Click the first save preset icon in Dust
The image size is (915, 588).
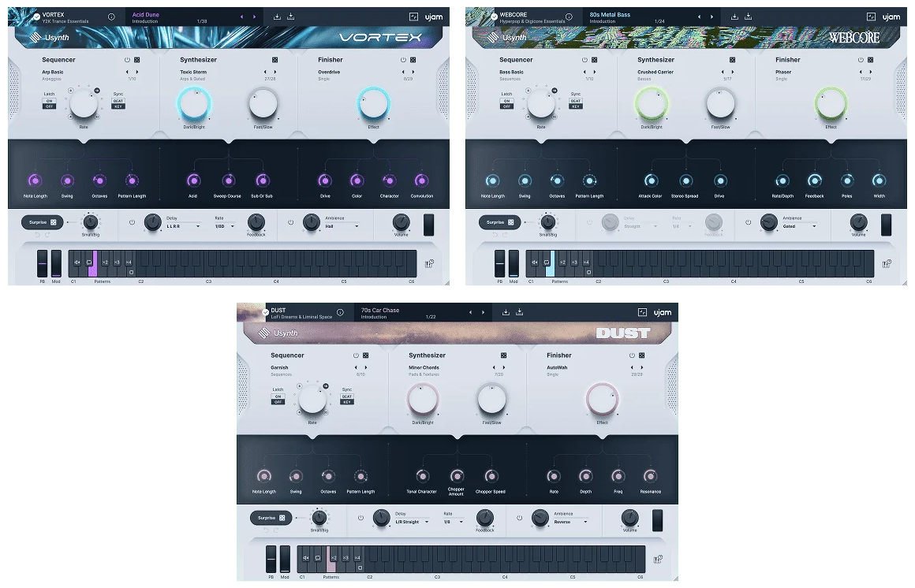tap(506, 313)
